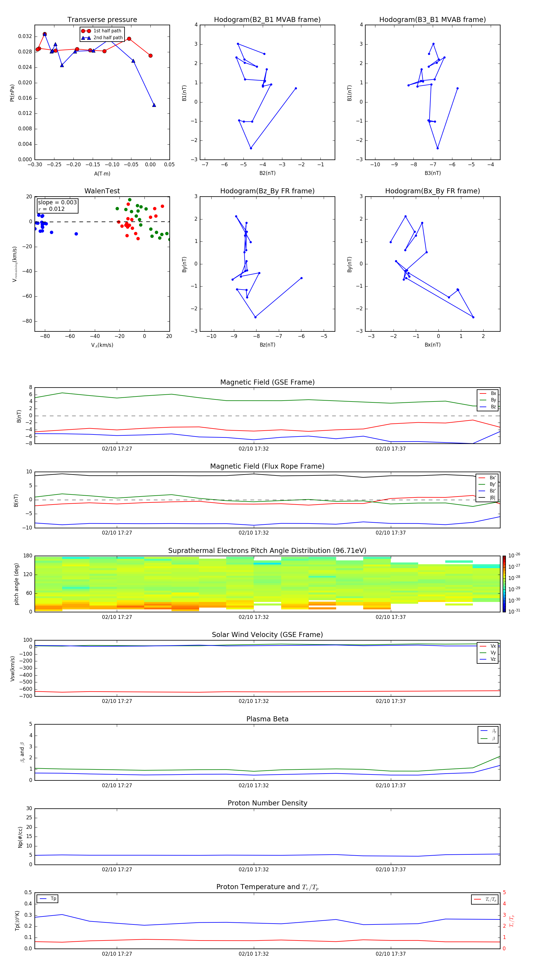Select the "Hodogram(Bz_By FR frame)" title
Image resolution: width=535 pixels, height=980 pixels.
click(x=267, y=191)
